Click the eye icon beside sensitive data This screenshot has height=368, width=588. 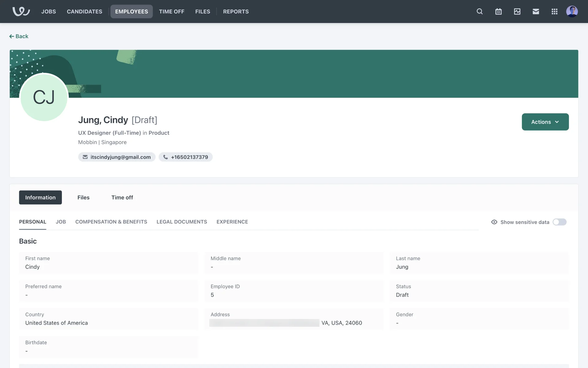[x=494, y=222]
